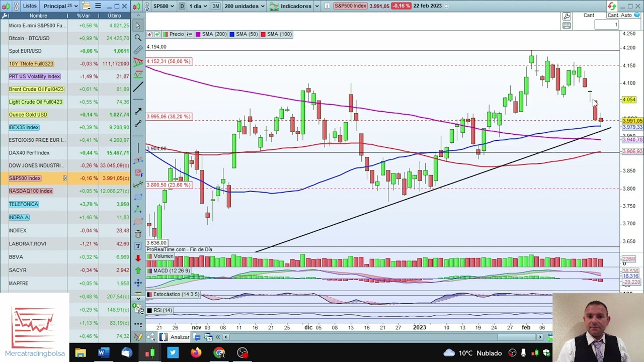Toggle the SMA (100) legend entry
Viewport: 644px width, 362px height.
click(x=276, y=34)
